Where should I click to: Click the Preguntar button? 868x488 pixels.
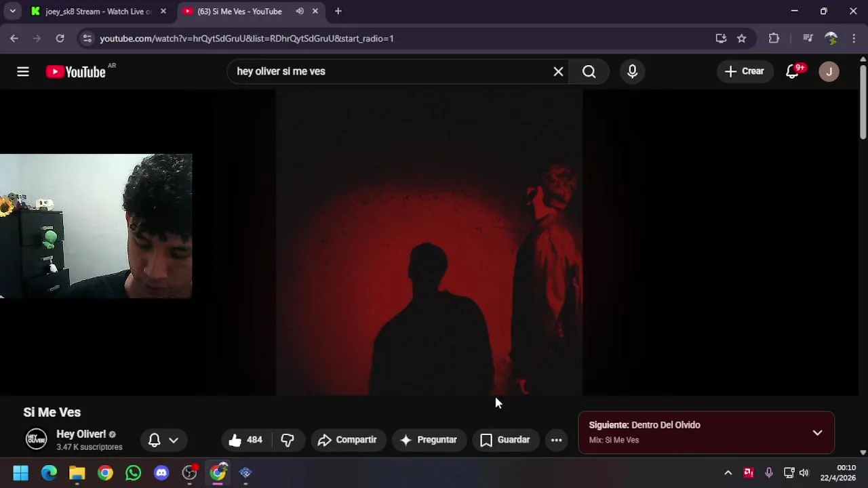(x=429, y=440)
